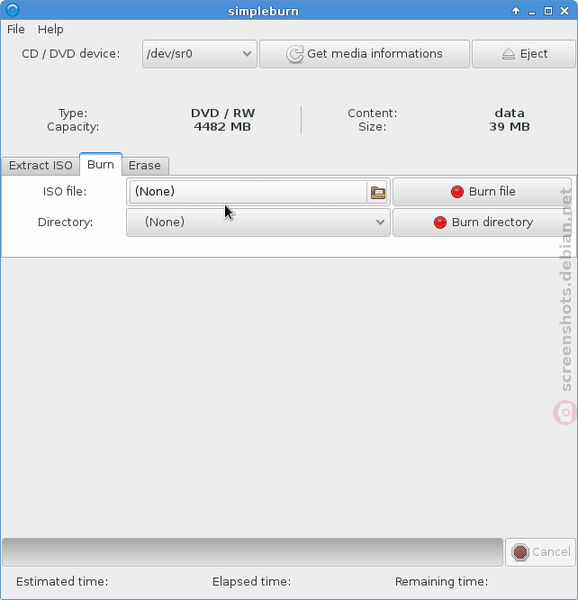
Task: Click the window stick arrow icon in the title bar
Action: coord(516,11)
